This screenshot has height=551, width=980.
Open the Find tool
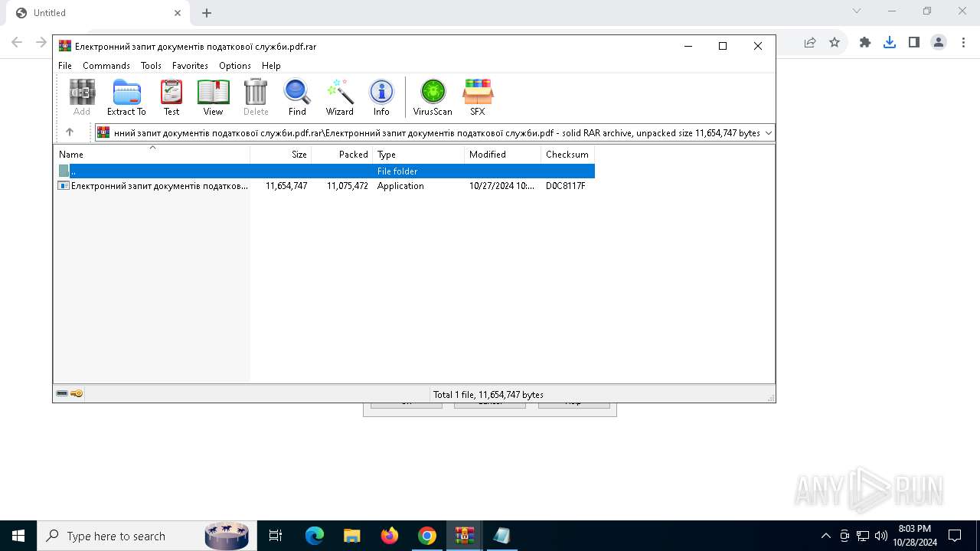tap(297, 97)
